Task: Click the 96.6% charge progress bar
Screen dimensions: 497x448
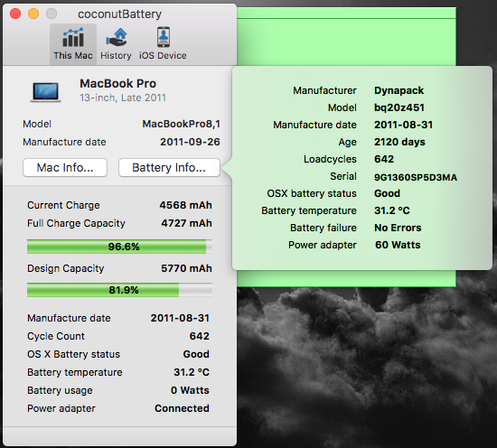Action: [x=119, y=247]
